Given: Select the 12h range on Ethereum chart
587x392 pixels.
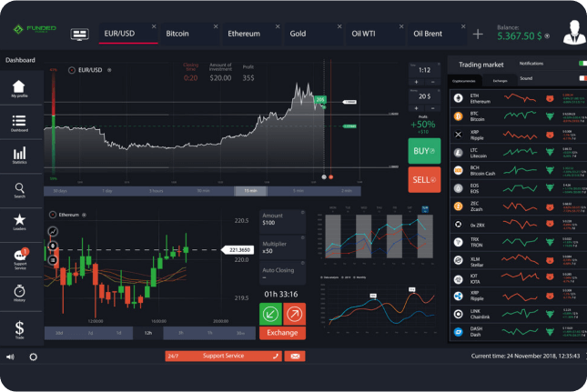Looking at the screenshot, I should coord(148,333).
